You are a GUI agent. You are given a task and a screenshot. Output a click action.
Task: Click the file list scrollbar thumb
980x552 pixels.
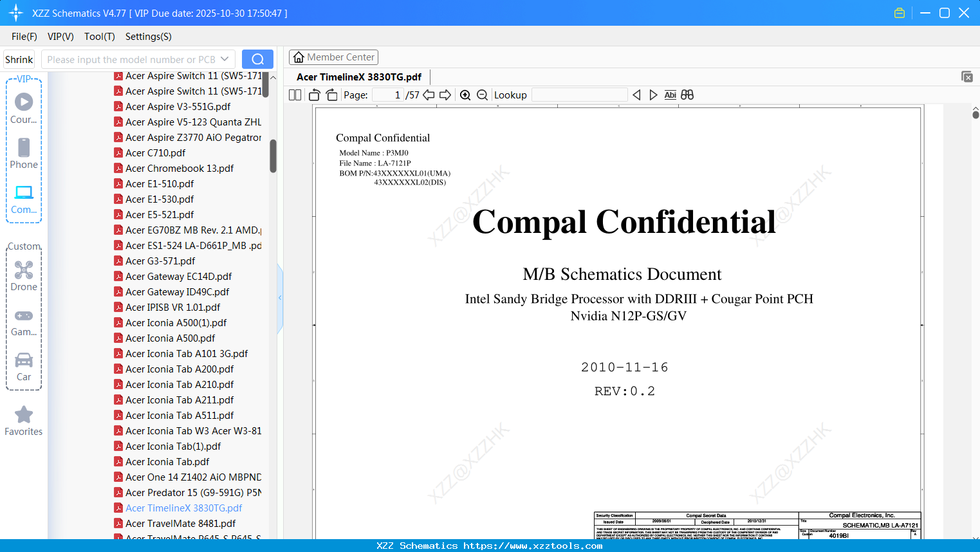273,156
